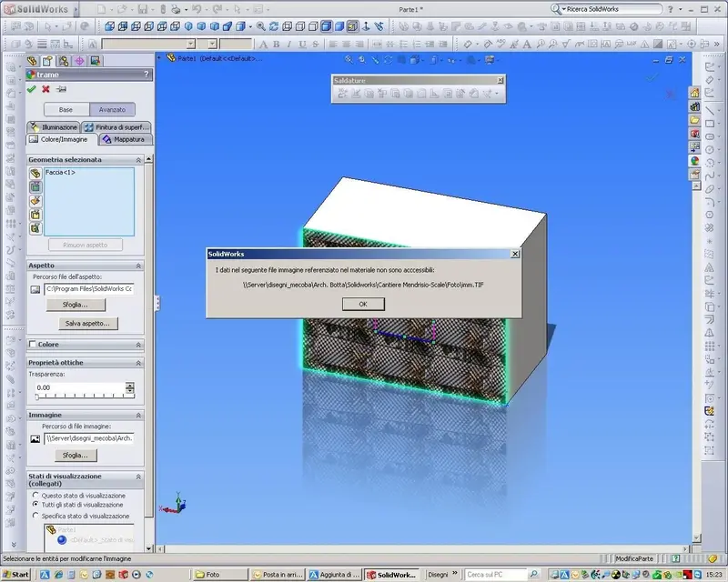
Task: Open the PropertyManager tab
Action: [x=48, y=61]
